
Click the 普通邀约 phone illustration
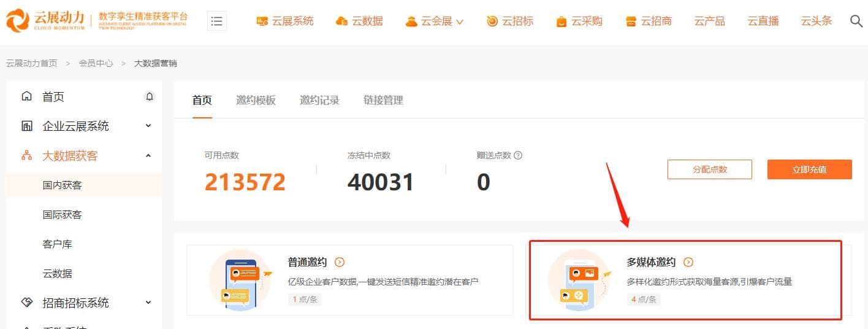(240, 280)
